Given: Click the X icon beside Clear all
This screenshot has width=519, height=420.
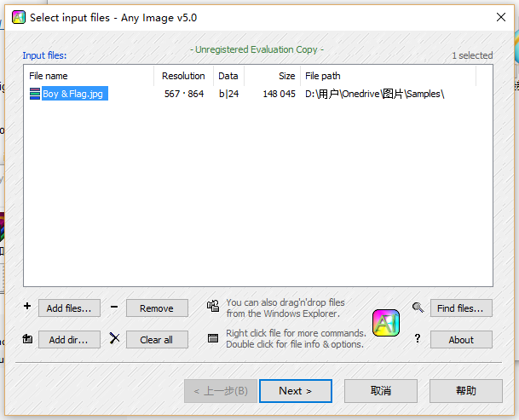Looking at the screenshot, I should 115,339.
